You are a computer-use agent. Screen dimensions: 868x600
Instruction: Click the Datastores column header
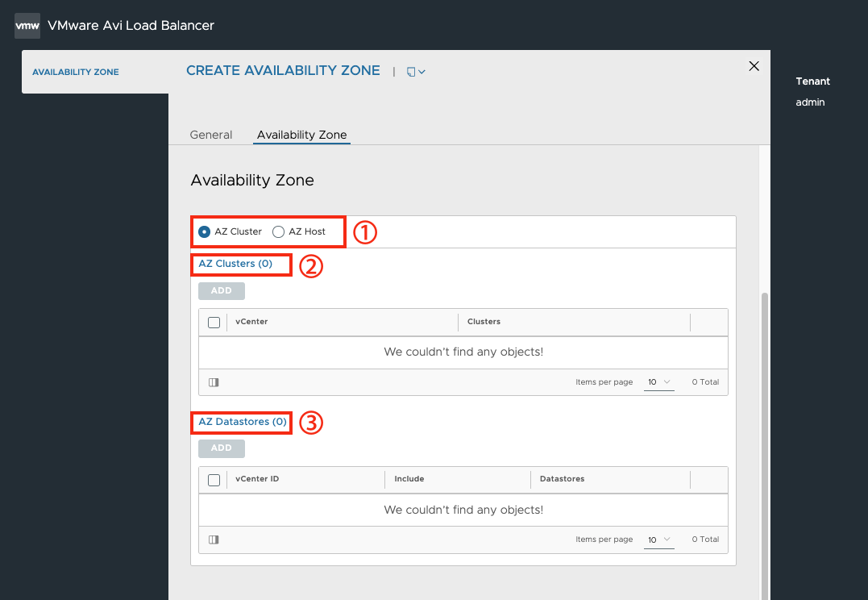[x=562, y=479]
